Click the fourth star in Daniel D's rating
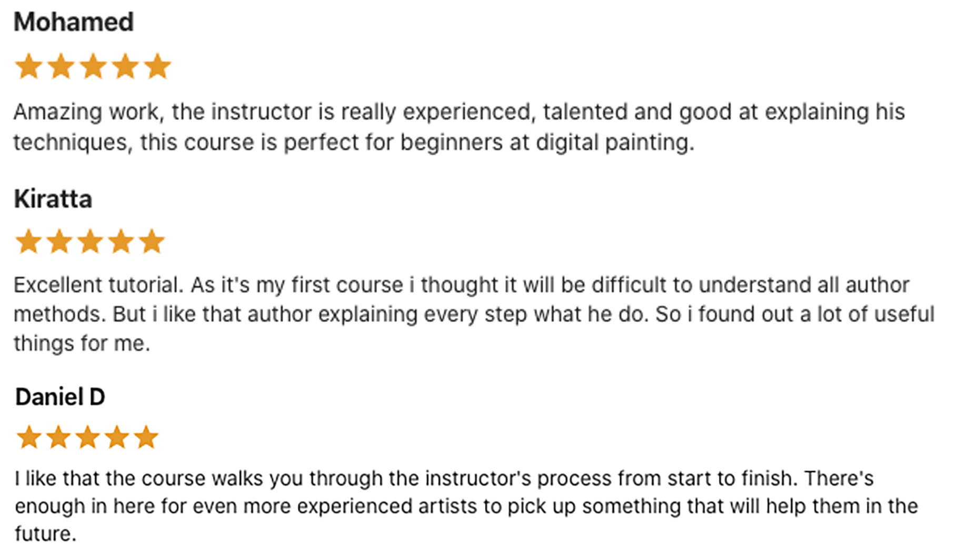The width and height of the screenshot is (955, 560). pyautogui.click(x=117, y=437)
